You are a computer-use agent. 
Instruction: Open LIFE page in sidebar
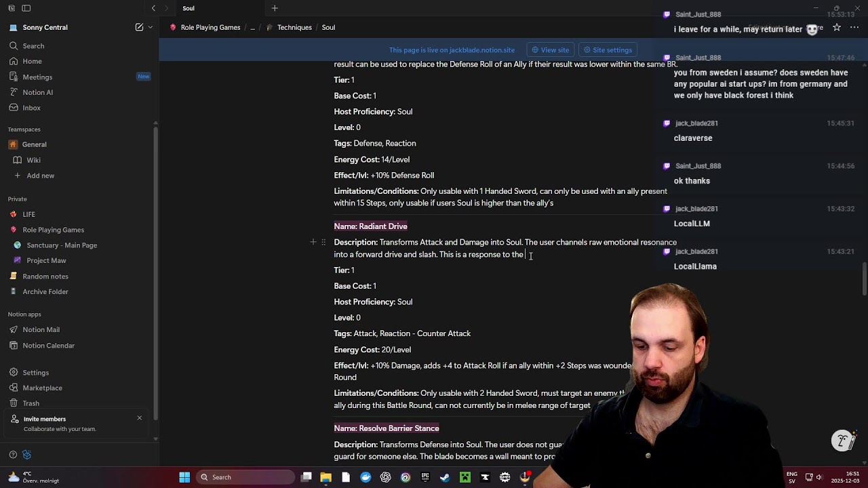28,214
